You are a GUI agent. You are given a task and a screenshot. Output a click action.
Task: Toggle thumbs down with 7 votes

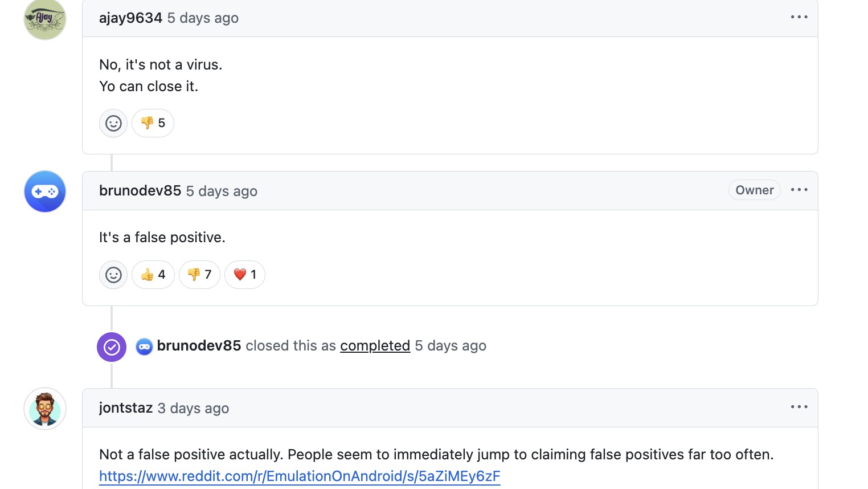[199, 275]
